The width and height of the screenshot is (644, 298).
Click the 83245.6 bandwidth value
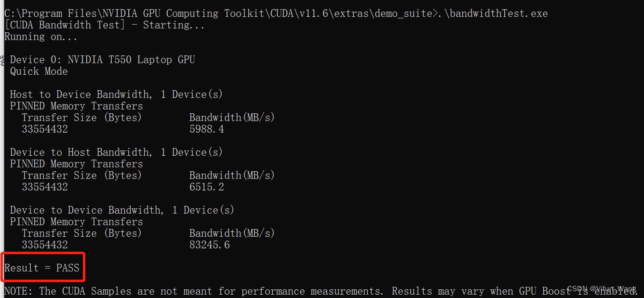[x=210, y=245]
